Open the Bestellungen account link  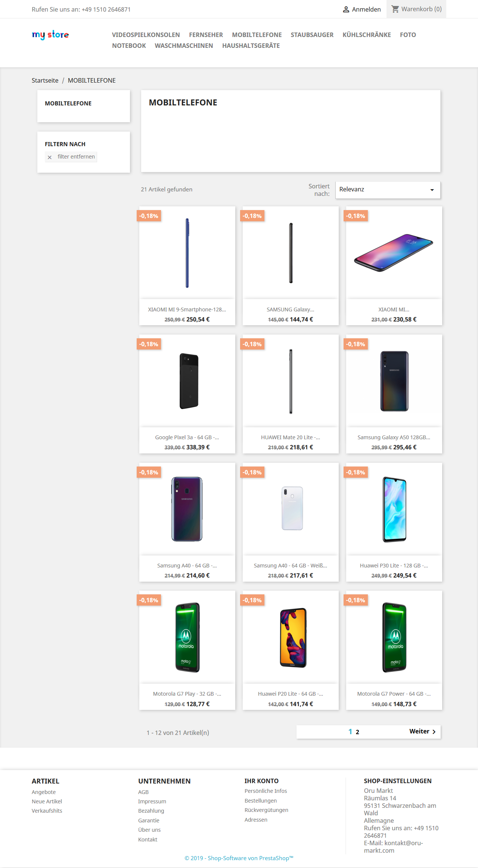tap(261, 801)
